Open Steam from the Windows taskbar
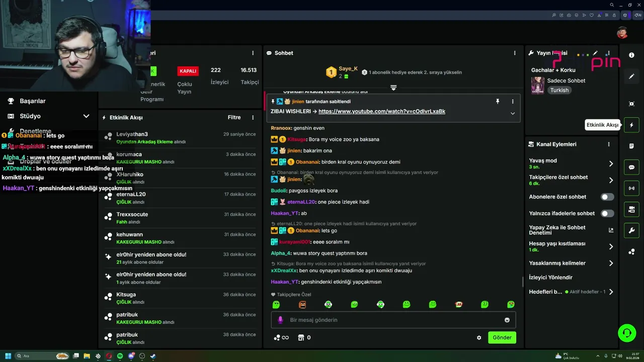Viewport: 644px width, 362px height. (153, 356)
